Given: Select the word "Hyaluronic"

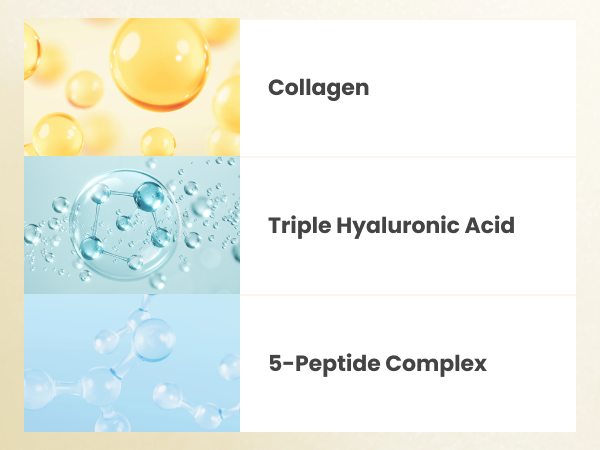Looking at the screenshot, I should (x=398, y=226).
